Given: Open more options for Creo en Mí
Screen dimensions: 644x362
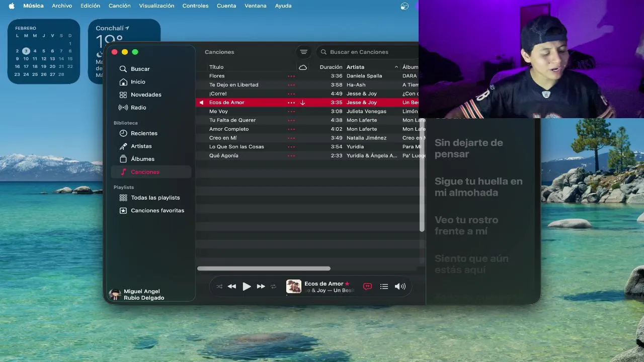Looking at the screenshot, I should click(x=291, y=138).
